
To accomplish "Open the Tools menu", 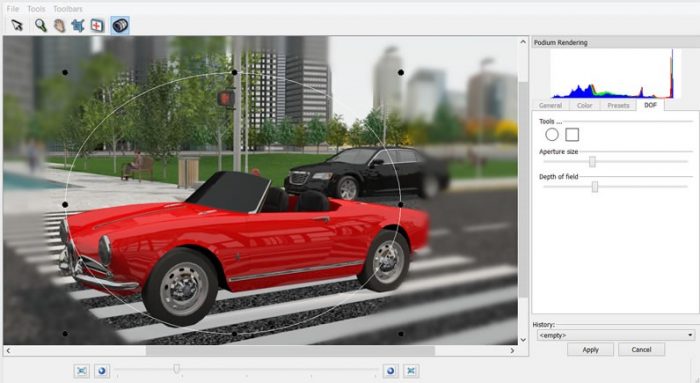I will (x=36, y=8).
